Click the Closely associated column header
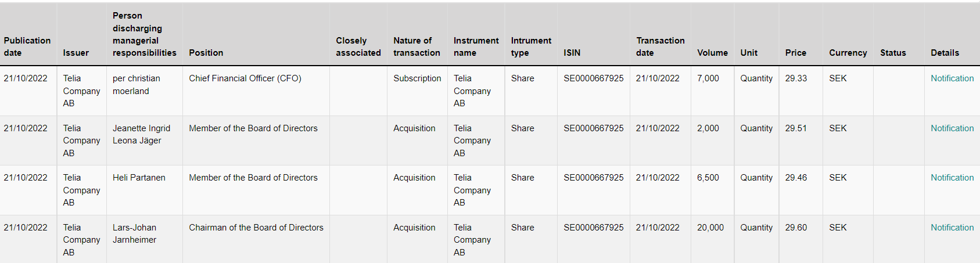Screen dimensions: 980x263 point(358,46)
